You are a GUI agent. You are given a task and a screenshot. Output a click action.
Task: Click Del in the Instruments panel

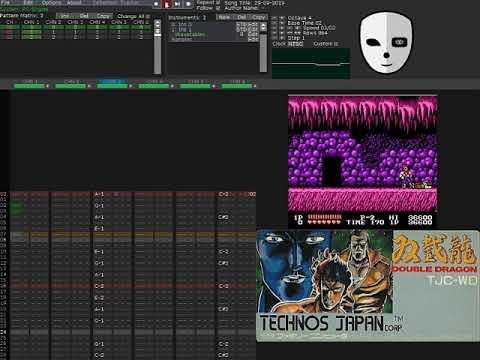coord(242,17)
